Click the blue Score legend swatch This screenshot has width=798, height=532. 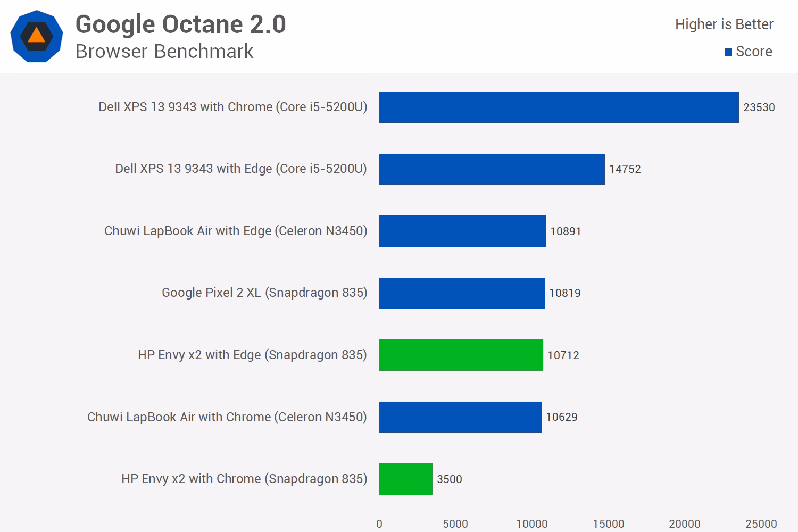pyautogui.click(x=728, y=52)
